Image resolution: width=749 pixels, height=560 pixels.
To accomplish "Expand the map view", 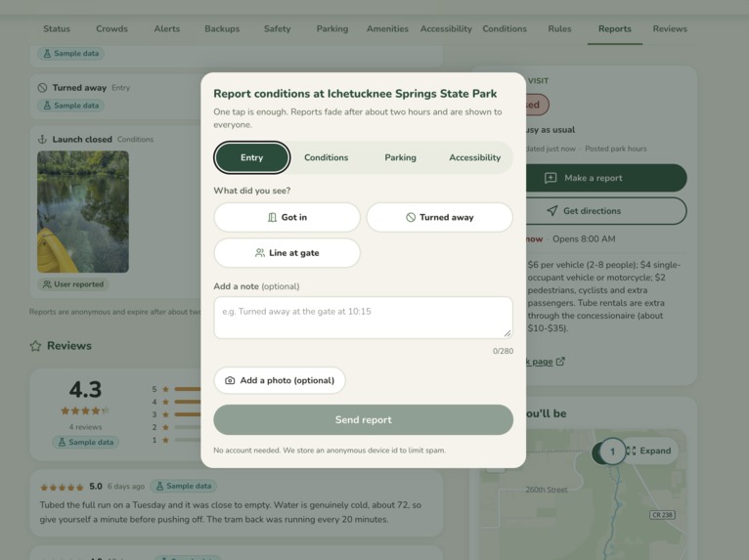I will pos(650,451).
